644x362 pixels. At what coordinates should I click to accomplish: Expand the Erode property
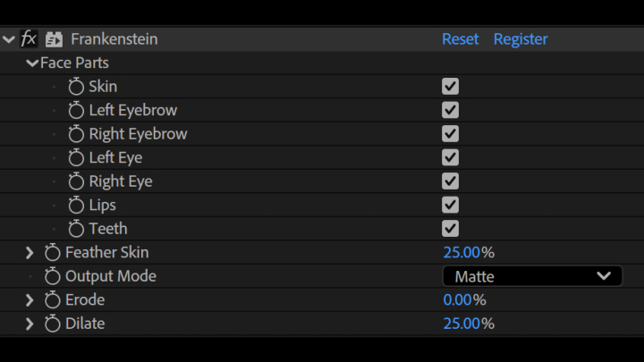(x=30, y=300)
